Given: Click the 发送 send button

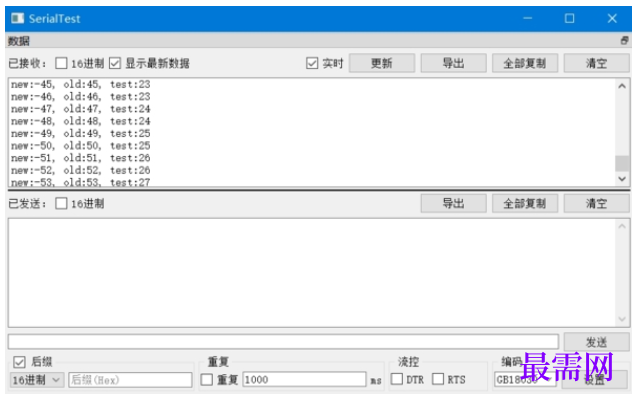Looking at the screenshot, I should [597, 342].
